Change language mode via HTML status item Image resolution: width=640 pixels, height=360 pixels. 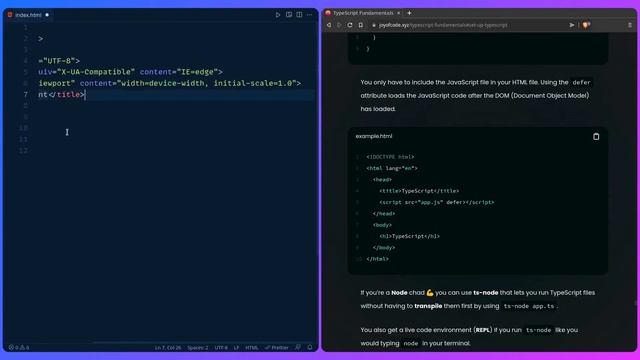(251, 348)
